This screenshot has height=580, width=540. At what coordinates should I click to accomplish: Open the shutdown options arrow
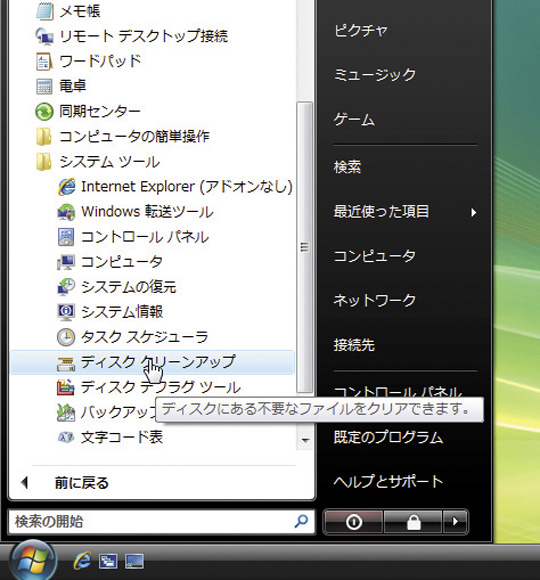455,522
